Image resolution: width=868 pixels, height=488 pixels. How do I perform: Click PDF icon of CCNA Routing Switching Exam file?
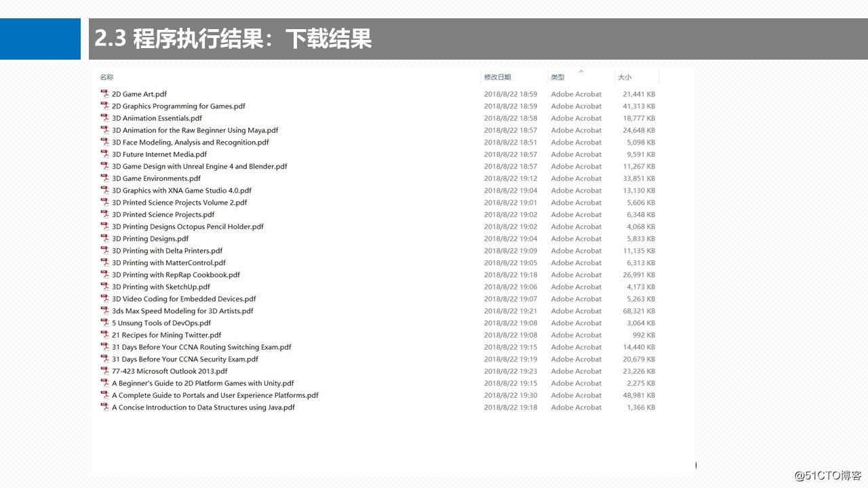[105, 347]
